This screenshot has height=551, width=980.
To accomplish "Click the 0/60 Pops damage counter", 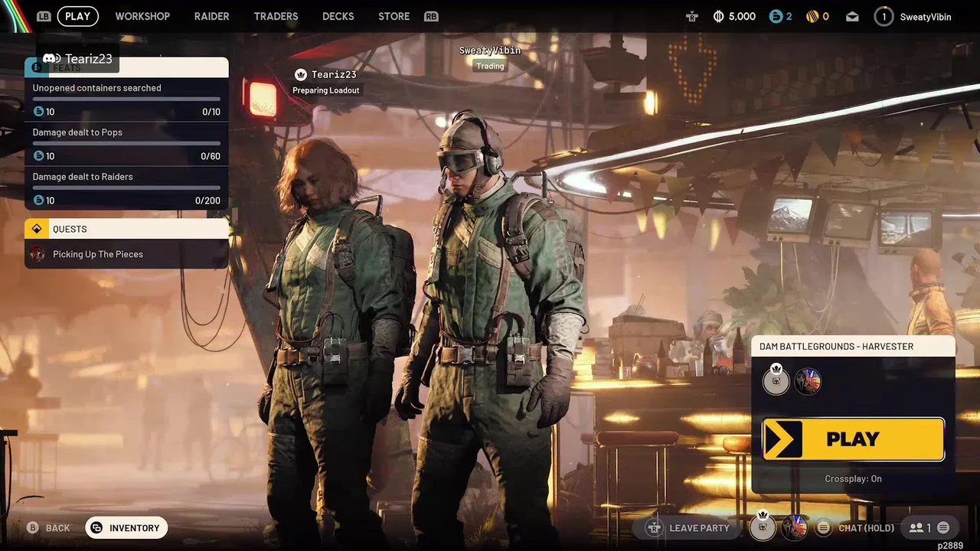I will 211,156.
